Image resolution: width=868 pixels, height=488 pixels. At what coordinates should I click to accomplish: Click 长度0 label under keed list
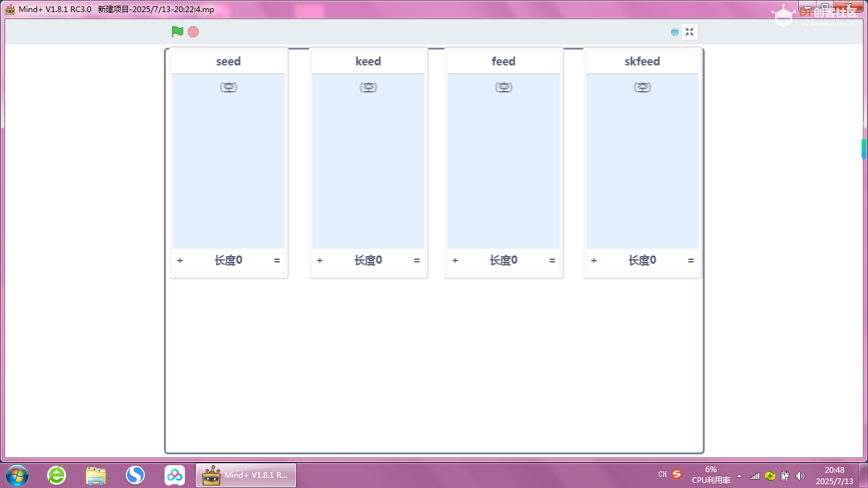tap(368, 261)
